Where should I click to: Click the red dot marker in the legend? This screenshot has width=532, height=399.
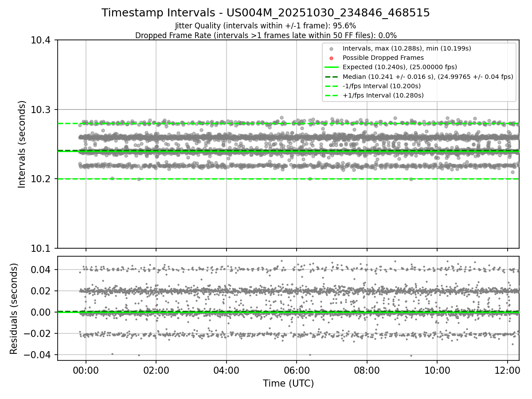click(332, 58)
